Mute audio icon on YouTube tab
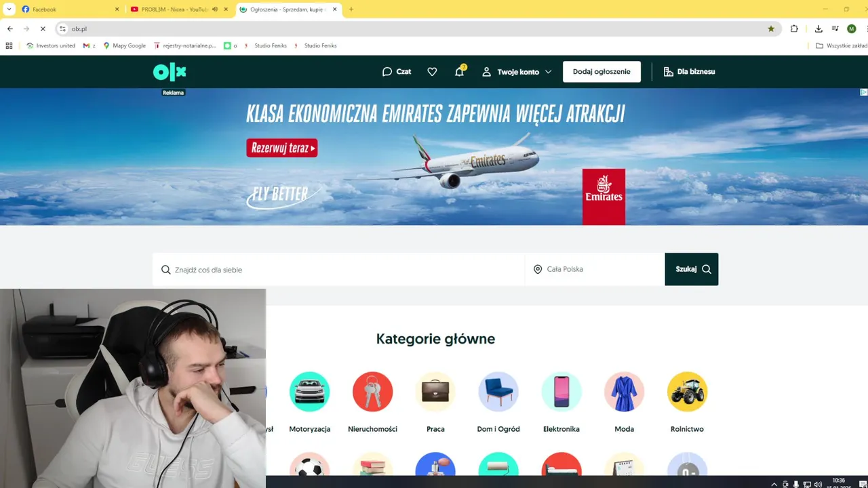This screenshot has height=488, width=868. click(215, 9)
